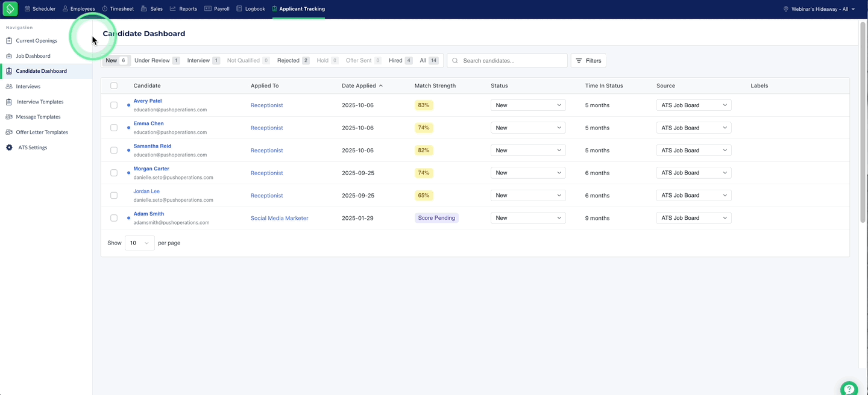
Task: Open Status dropdown for Emma Chen
Action: tap(528, 128)
